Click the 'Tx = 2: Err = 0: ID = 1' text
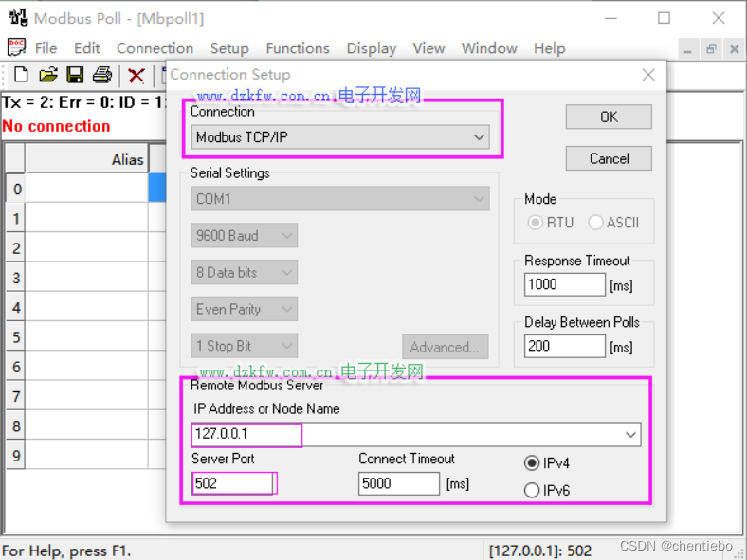747x560 pixels. pyautogui.click(x=83, y=102)
